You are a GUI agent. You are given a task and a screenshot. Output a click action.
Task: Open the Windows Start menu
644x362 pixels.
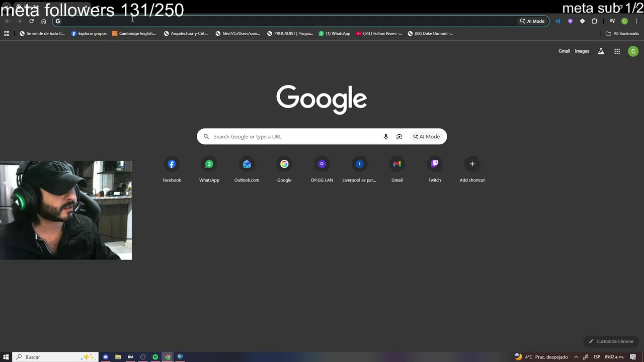click(x=6, y=357)
